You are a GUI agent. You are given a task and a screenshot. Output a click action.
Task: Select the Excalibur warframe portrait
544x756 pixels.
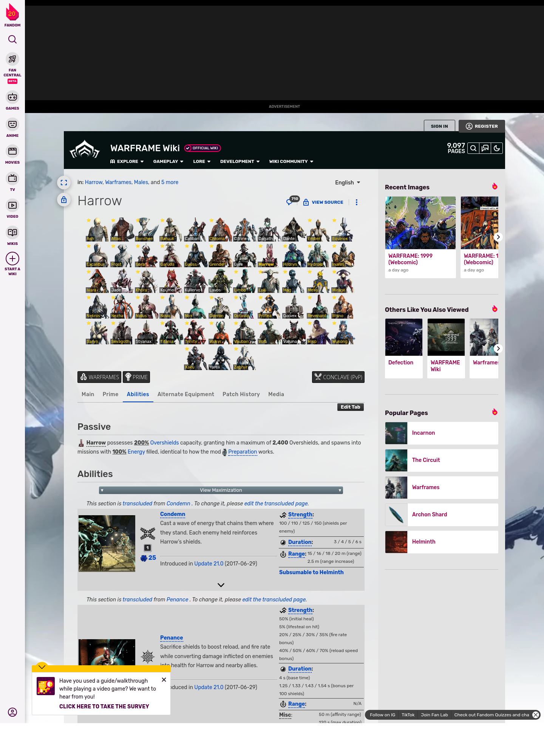pos(97,255)
